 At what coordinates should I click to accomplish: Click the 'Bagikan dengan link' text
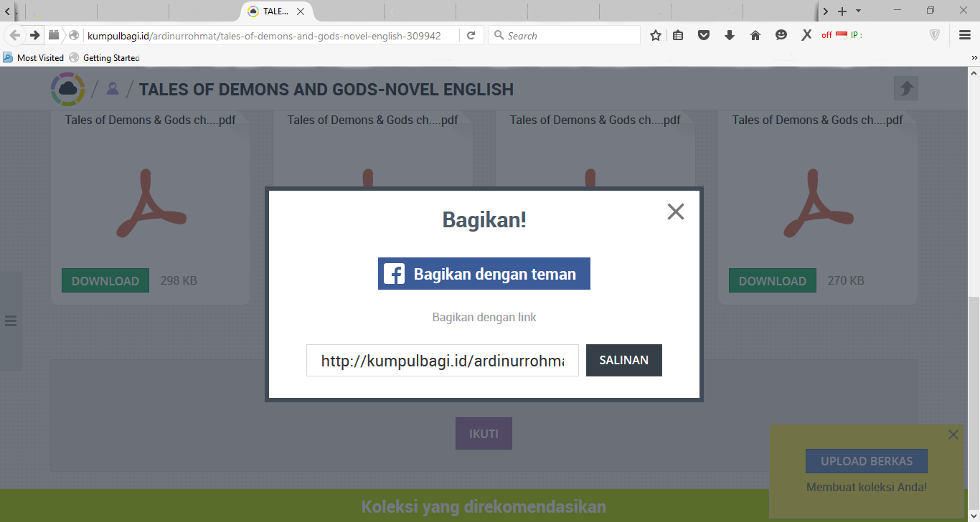click(x=484, y=317)
